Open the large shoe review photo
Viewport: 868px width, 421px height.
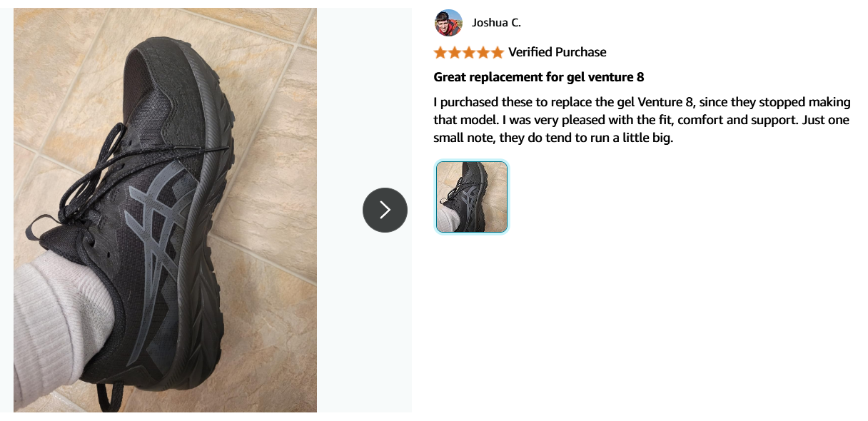[165, 210]
